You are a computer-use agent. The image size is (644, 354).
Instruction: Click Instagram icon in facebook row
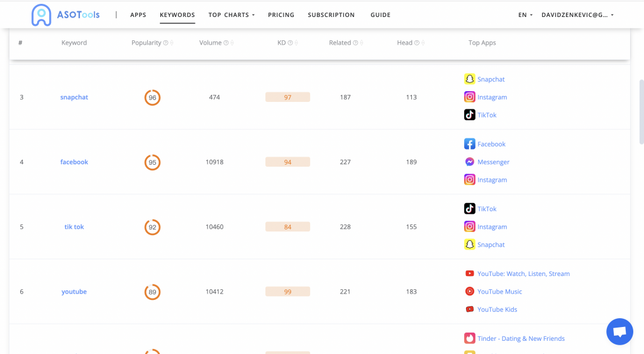tap(469, 179)
